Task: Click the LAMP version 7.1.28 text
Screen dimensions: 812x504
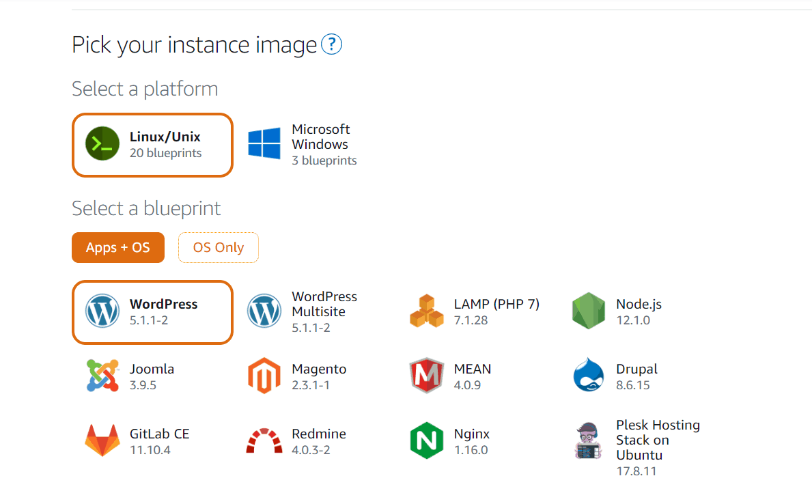Action: [x=471, y=320]
